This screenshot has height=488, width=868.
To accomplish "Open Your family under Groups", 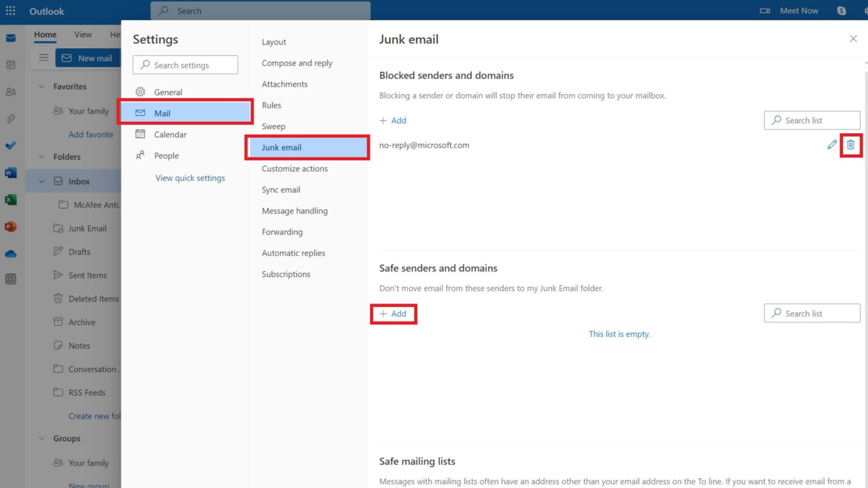I will point(81,463).
